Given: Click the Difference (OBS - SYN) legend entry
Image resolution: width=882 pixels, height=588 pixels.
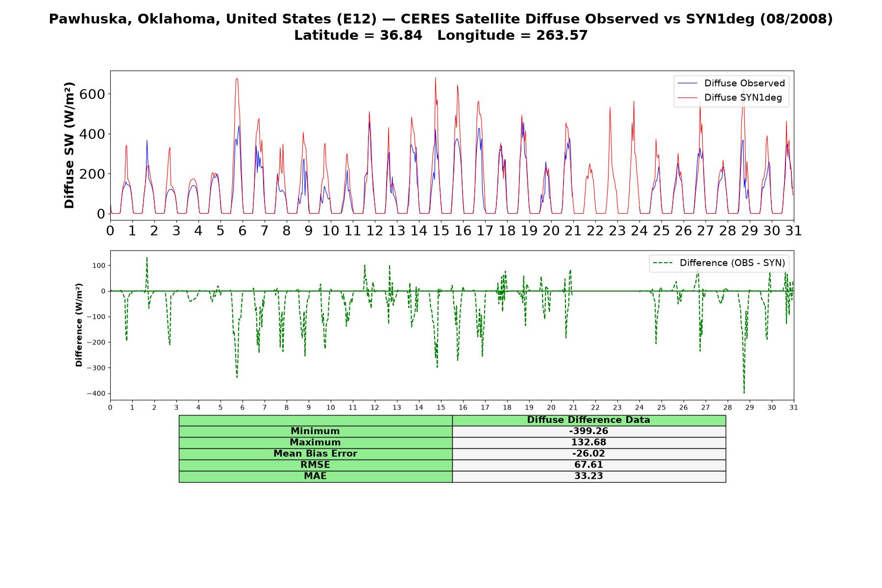Looking at the screenshot, I should (x=719, y=263).
